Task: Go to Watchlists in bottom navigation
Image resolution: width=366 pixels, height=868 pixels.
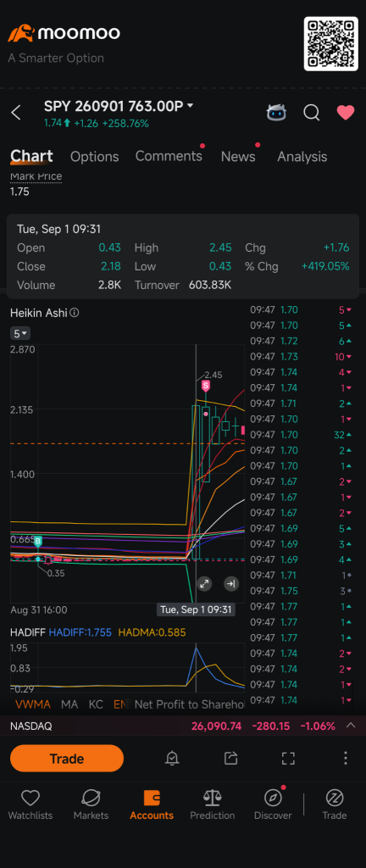Action: pos(30,804)
